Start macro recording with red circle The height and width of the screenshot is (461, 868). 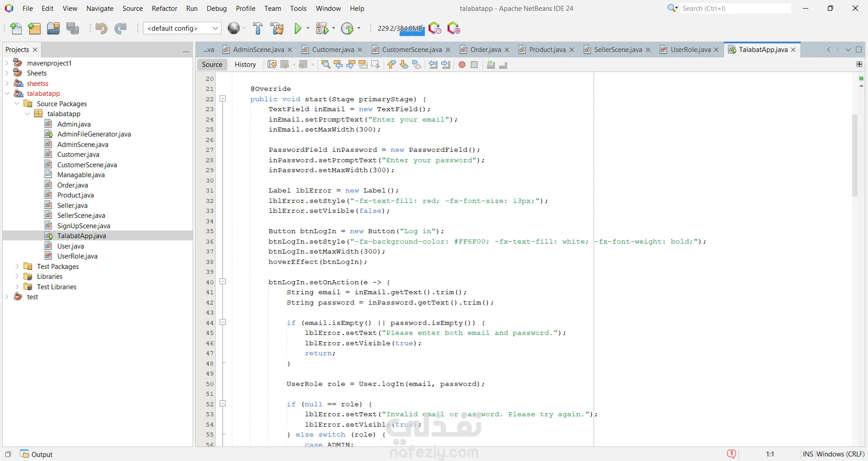coord(462,65)
